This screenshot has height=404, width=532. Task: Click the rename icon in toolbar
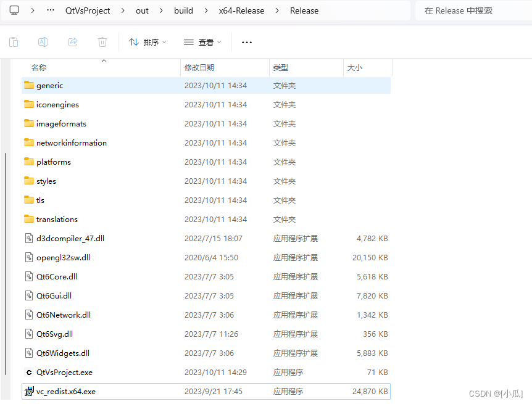[43, 42]
